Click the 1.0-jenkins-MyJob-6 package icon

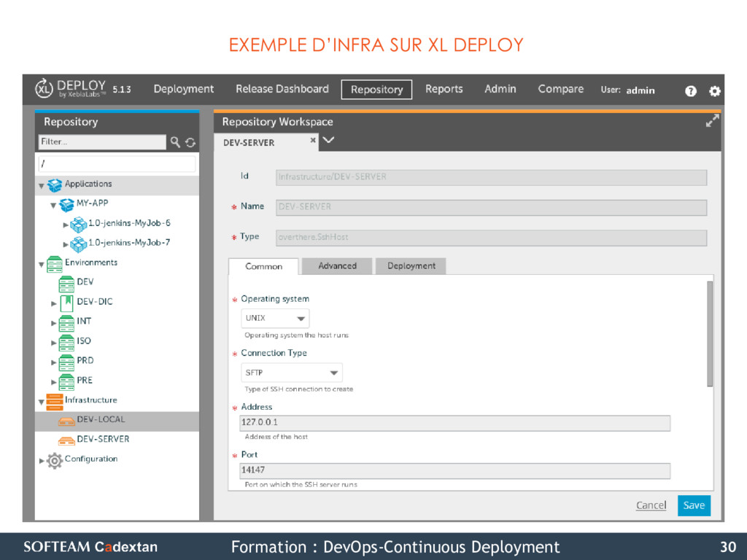coord(78,225)
